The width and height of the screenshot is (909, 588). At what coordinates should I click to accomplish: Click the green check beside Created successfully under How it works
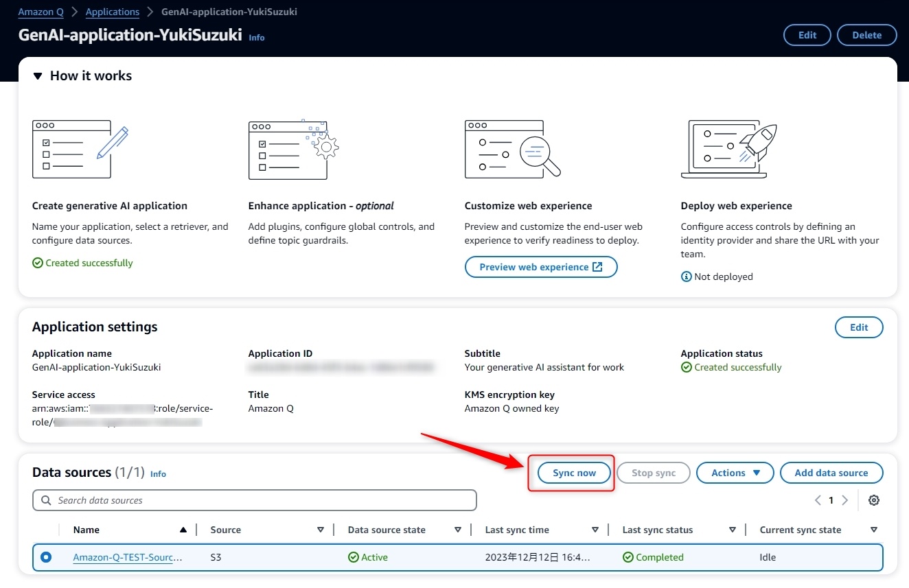coord(38,263)
